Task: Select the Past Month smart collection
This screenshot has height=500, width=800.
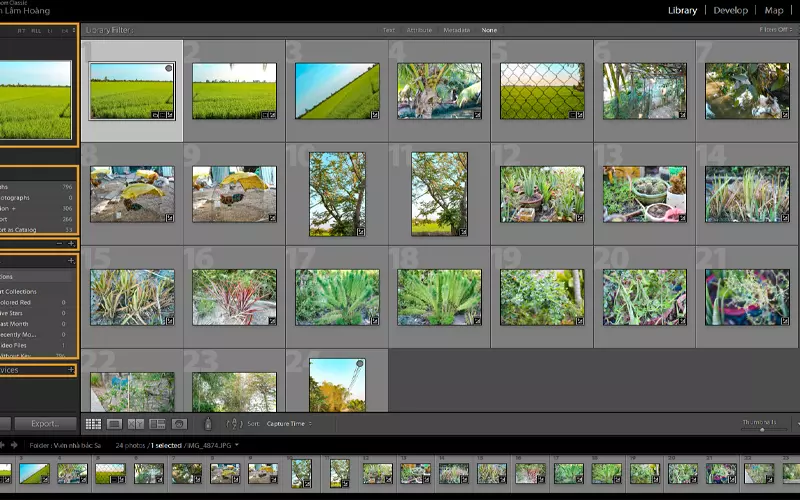Action: coord(38,323)
